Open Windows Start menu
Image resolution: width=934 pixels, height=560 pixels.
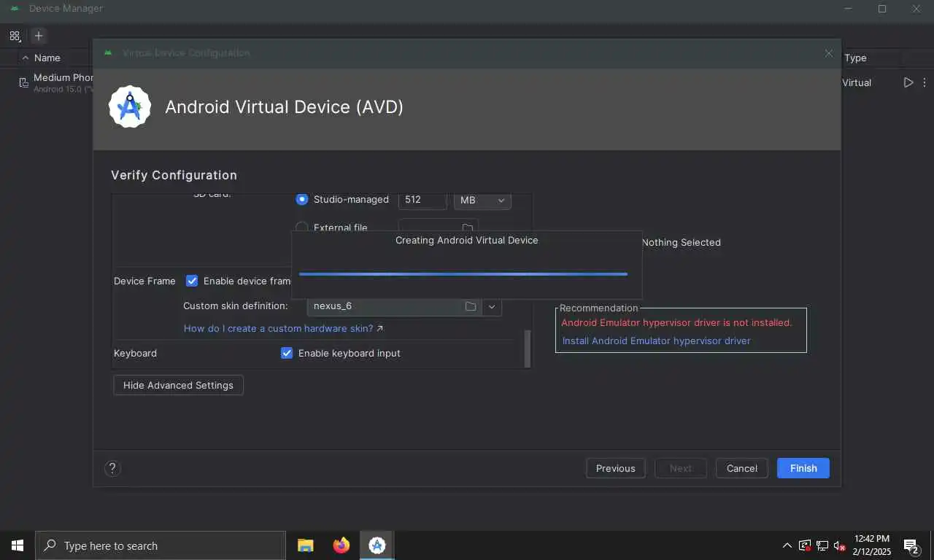point(18,545)
